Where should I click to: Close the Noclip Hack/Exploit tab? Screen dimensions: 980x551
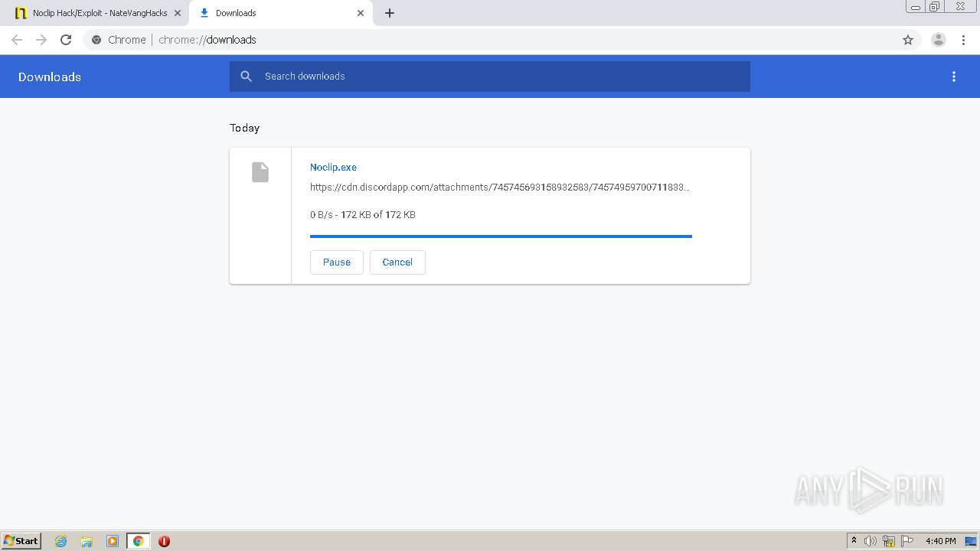178,13
